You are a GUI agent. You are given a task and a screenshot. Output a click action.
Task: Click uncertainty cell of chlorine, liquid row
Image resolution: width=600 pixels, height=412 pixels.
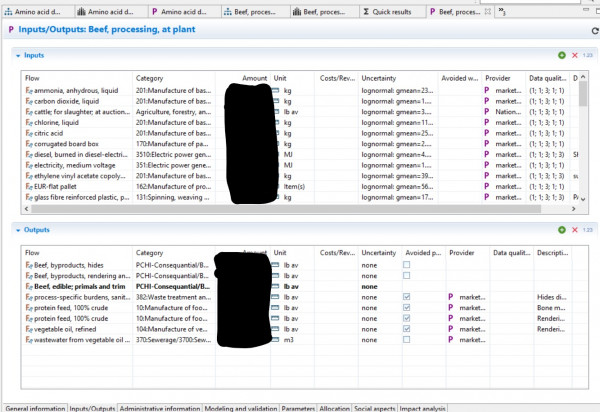(398, 122)
